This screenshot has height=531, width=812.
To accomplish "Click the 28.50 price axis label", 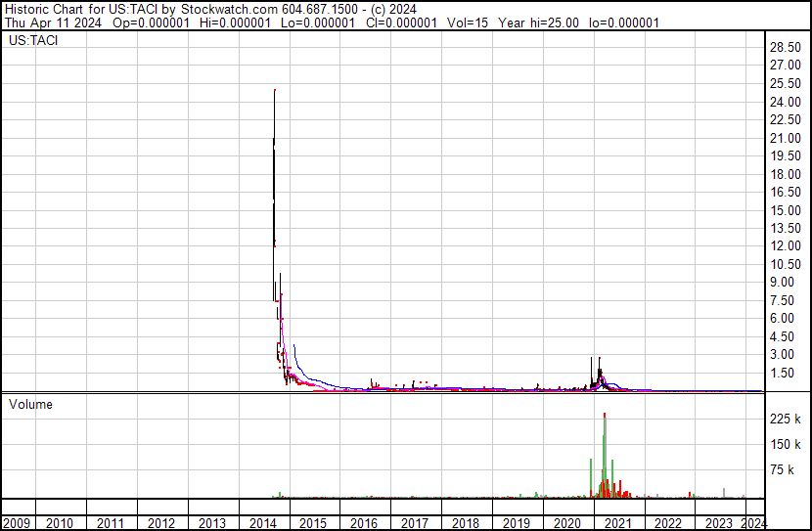I will 786,48.
